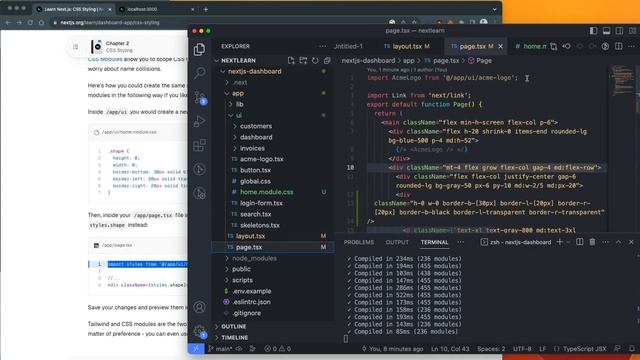Split the terminal pane
Screen dimensions: 640x360
[x=580, y=242]
